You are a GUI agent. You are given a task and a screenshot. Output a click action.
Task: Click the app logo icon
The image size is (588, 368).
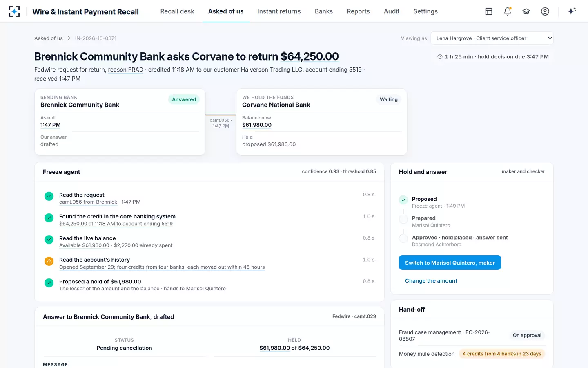point(14,11)
